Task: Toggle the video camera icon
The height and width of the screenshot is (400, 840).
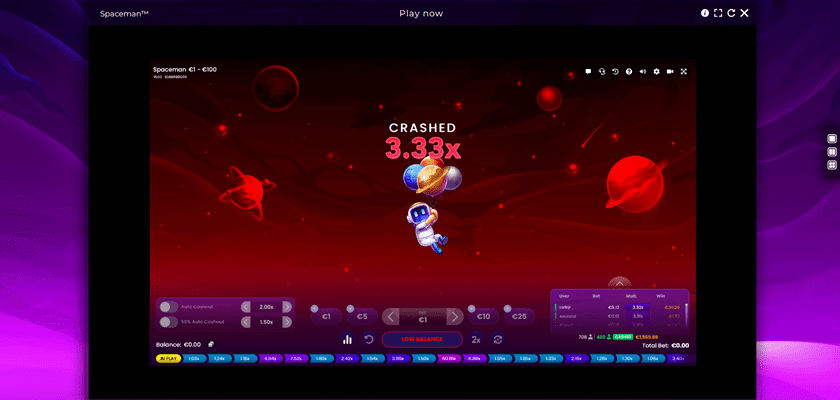Action: (670, 71)
